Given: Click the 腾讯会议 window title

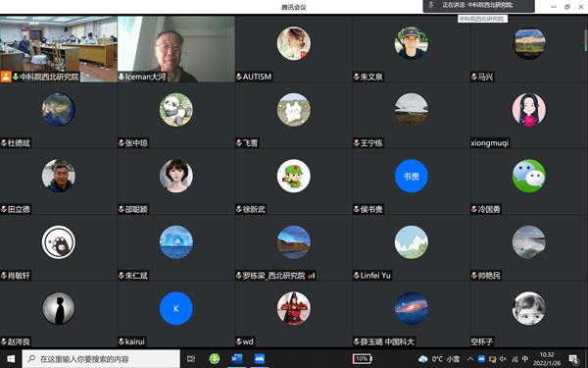Looking at the screenshot, I should [x=294, y=7].
